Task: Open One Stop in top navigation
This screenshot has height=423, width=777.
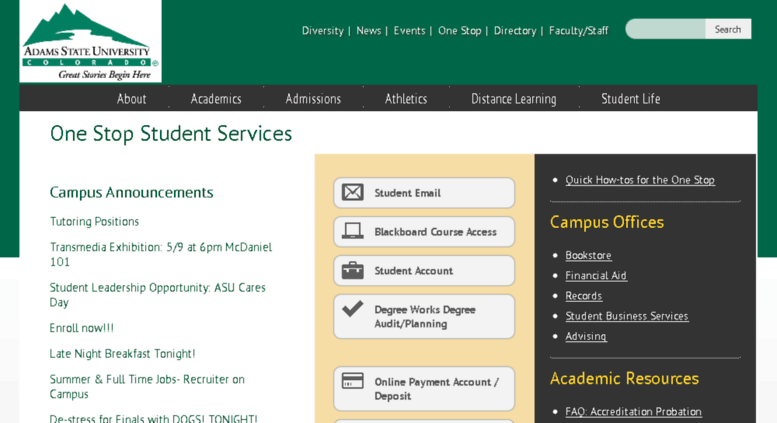Action: coord(459,31)
